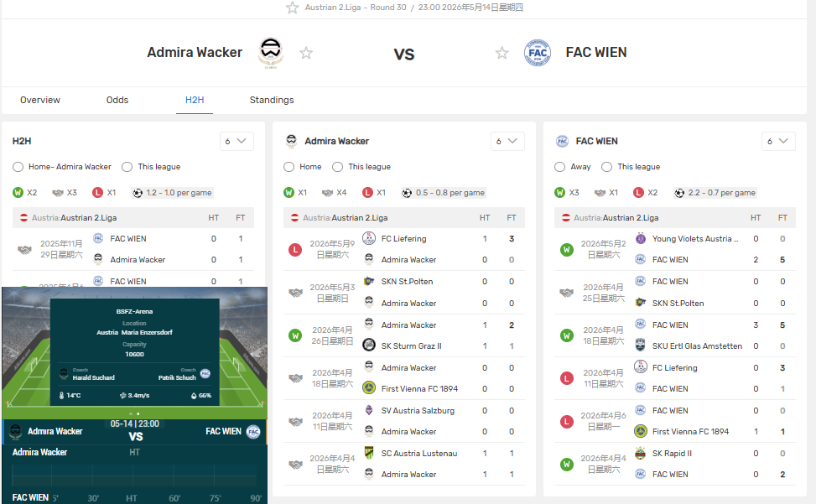
Task: Click SC Austria Lustenau team logo
Action: coord(369,453)
